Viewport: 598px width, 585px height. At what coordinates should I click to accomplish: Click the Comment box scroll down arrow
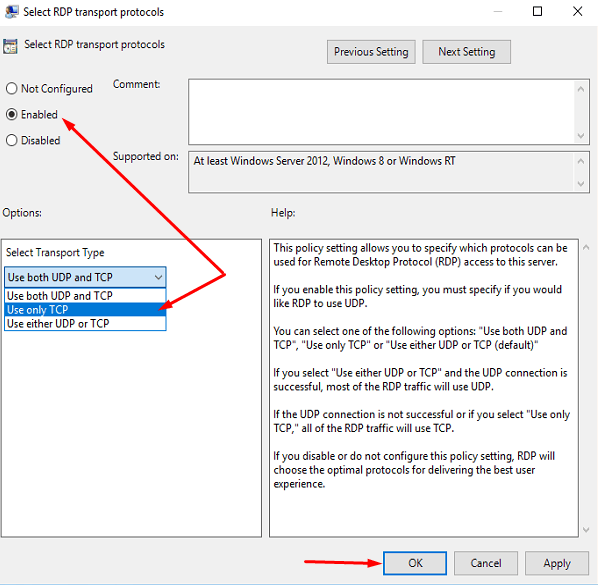coord(581,136)
